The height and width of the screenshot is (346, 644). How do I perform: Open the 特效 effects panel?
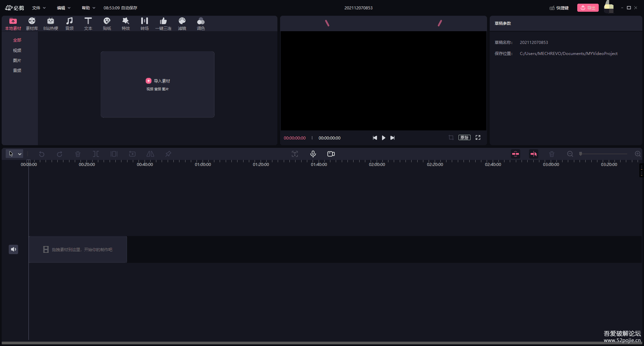coord(125,24)
